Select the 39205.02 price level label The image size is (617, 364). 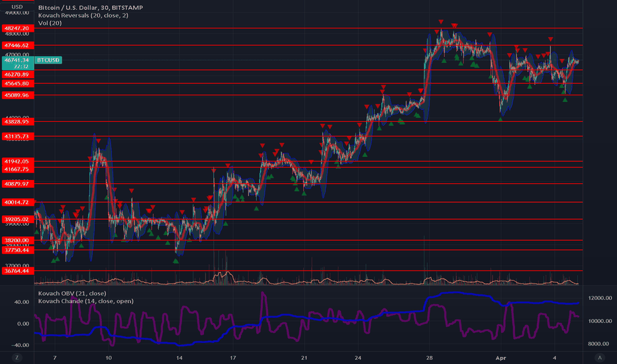tap(17, 219)
